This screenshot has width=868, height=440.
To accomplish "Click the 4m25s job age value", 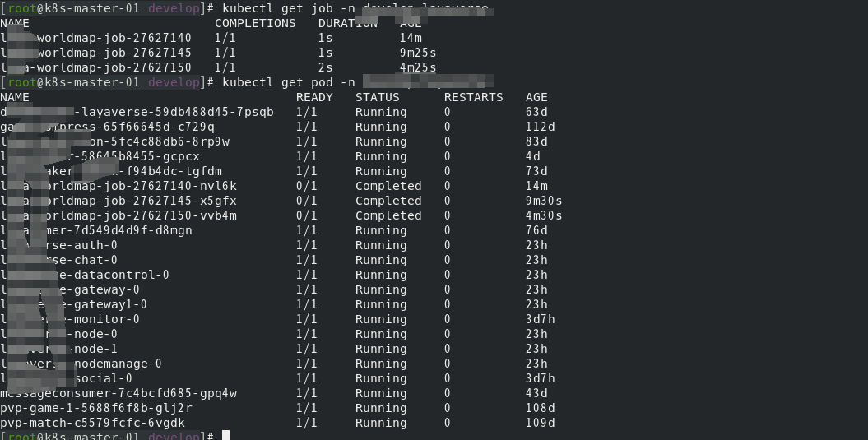I will tap(418, 67).
